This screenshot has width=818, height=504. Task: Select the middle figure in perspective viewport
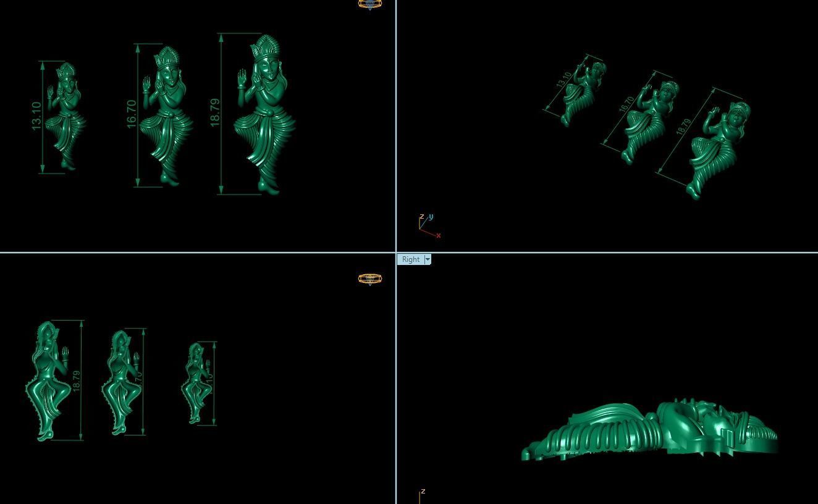tap(650, 121)
